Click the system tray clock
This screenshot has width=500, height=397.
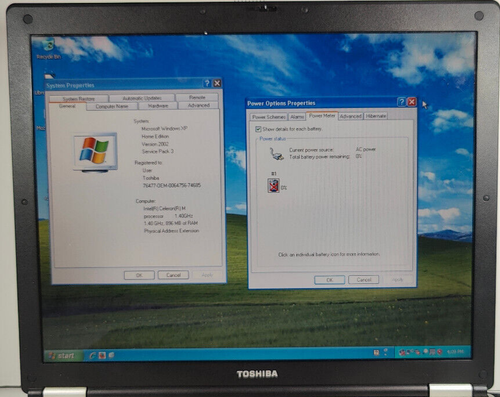pos(455,352)
